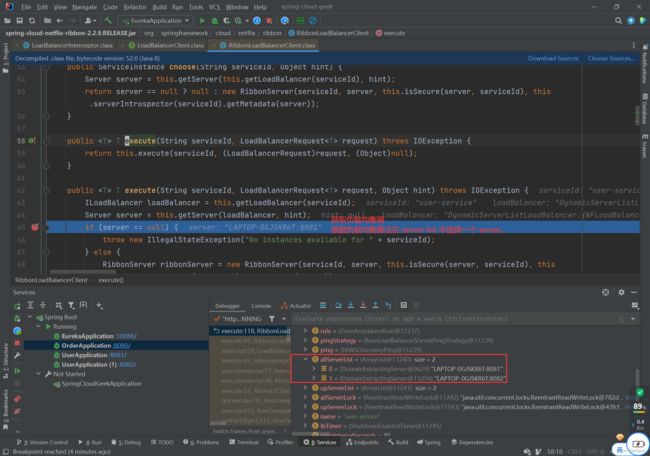Click the Search Everywhere magnifier icon

coord(618,20)
